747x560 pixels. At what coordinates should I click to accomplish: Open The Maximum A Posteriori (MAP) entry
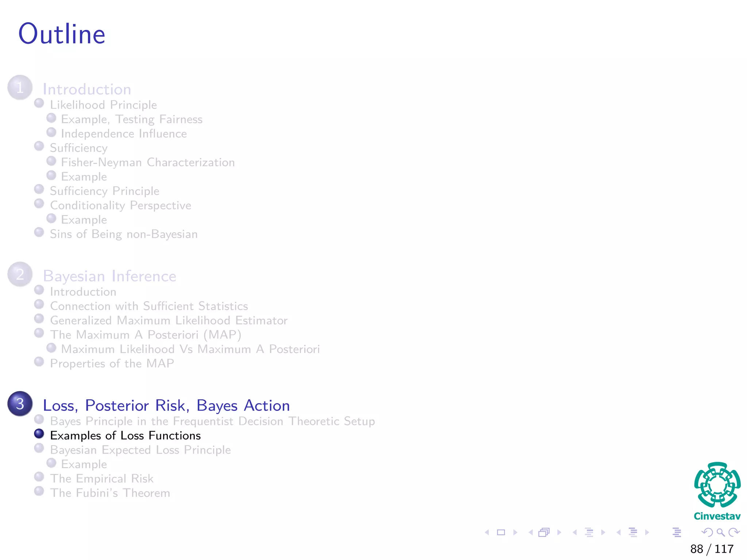146,335
